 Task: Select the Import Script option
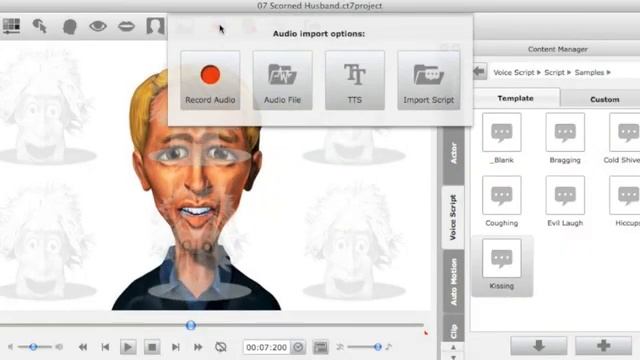(x=429, y=80)
